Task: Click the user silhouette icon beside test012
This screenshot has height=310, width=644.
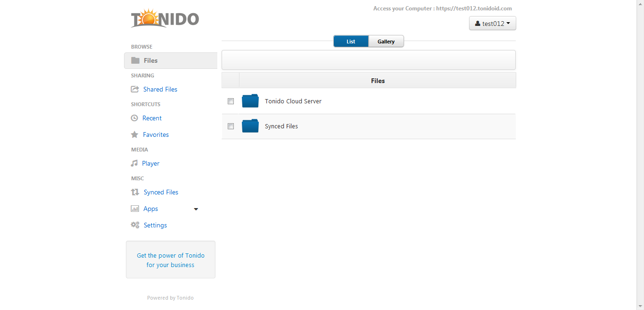Action: 478,23
